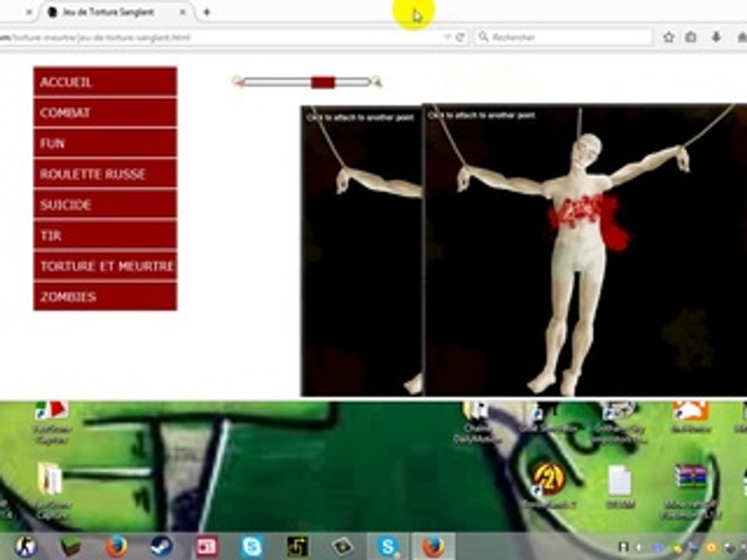Click the figure's head in right game
Viewport: 747px width, 560px height.
click(587, 150)
